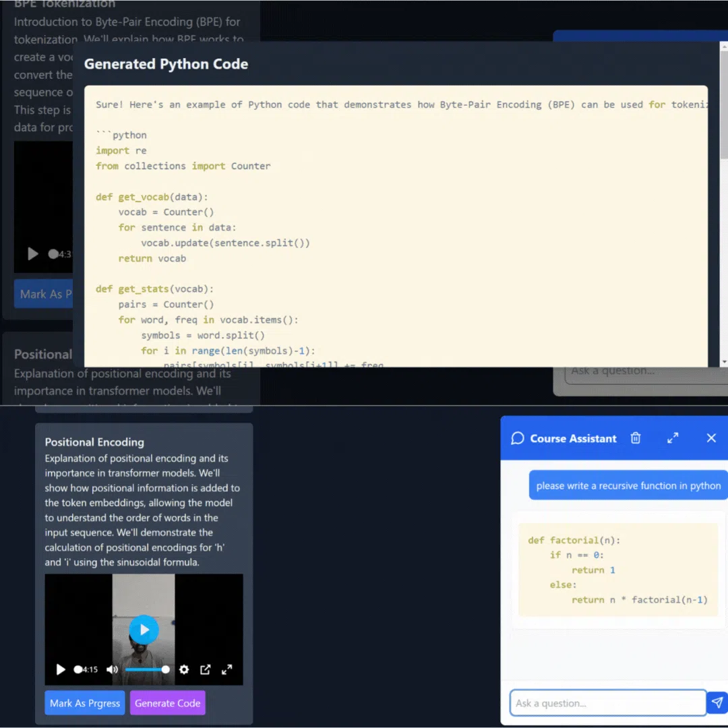
Task: Click the 'return n * factorial(n-1)' line
Action: pyautogui.click(x=639, y=599)
